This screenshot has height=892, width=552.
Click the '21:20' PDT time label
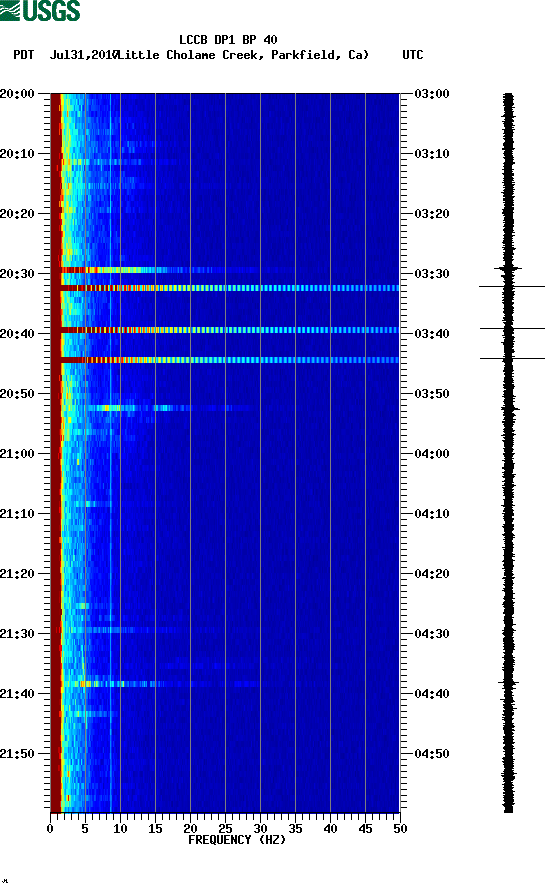tap(17, 574)
